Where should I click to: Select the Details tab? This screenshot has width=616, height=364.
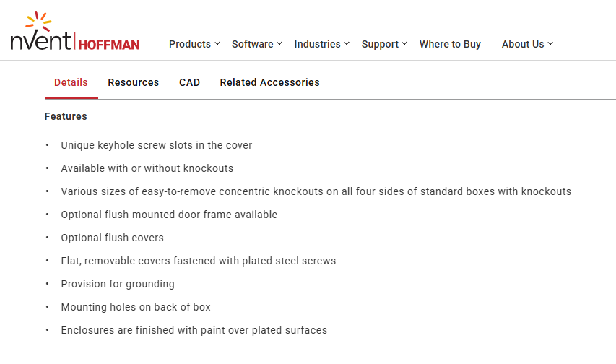tap(71, 82)
